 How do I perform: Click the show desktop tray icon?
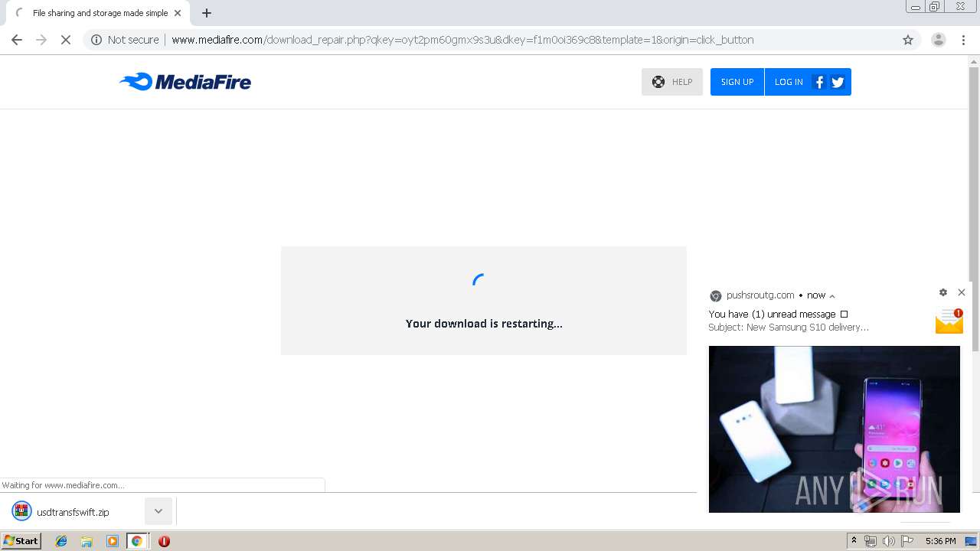point(971,541)
